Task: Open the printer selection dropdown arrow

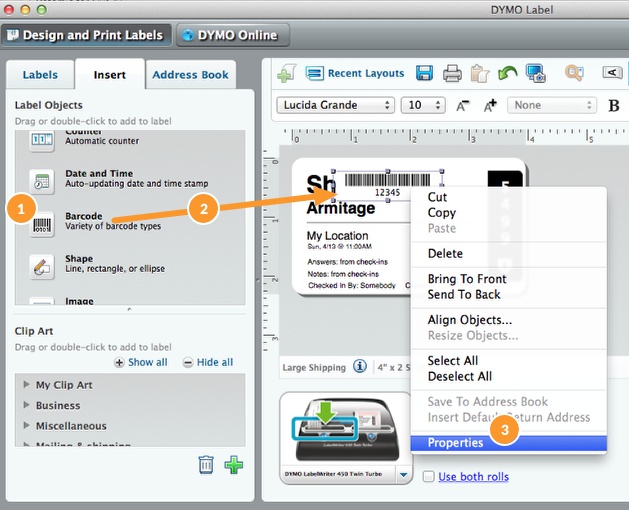Action: click(403, 475)
